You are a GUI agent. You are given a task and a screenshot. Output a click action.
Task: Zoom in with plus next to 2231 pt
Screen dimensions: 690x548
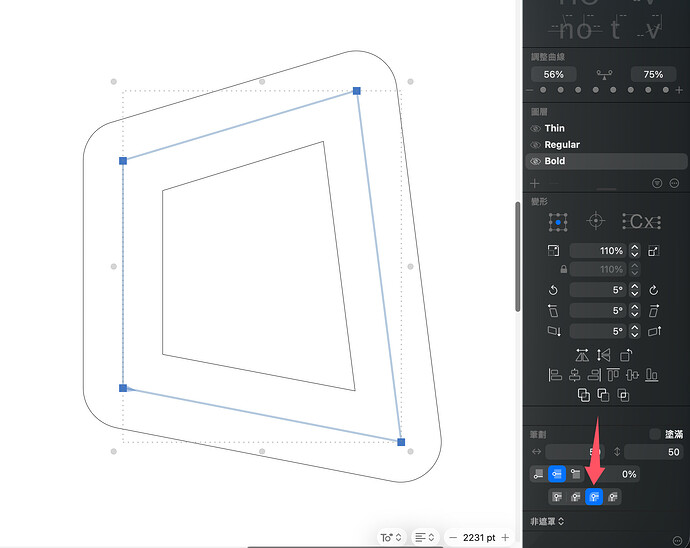(x=505, y=537)
